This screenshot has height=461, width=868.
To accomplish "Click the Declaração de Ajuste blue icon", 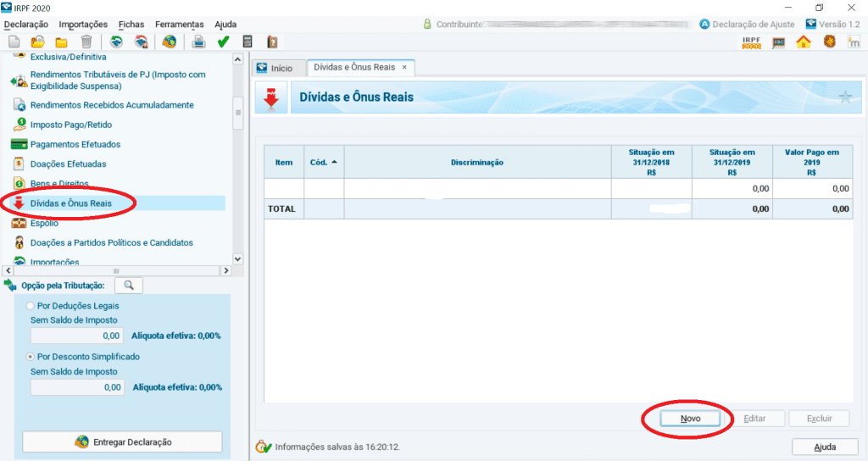I will tap(704, 25).
